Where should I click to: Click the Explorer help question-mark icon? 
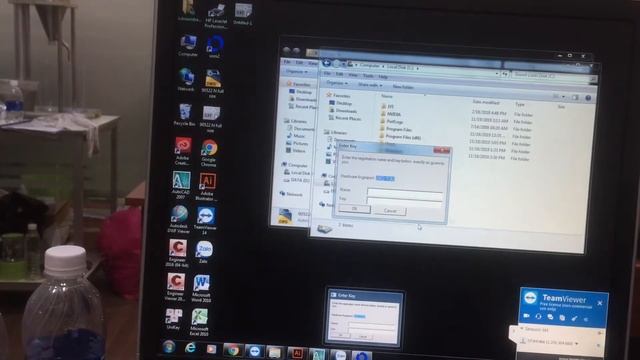[x=588, y=98]
